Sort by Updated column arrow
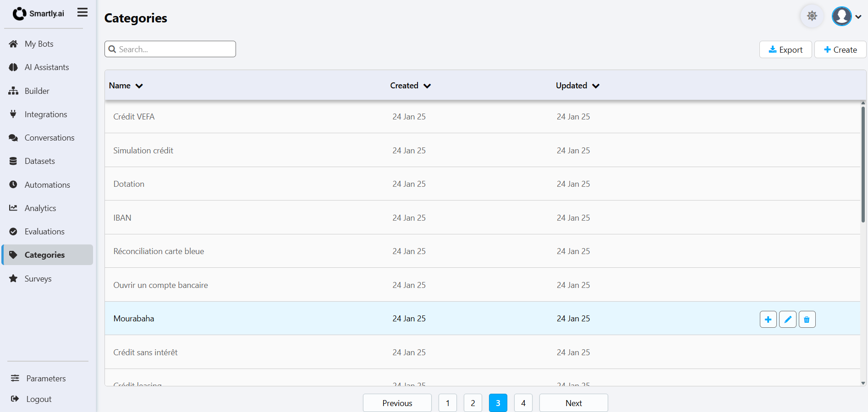This screenshot has height=412, width=868. click(596, 86)
